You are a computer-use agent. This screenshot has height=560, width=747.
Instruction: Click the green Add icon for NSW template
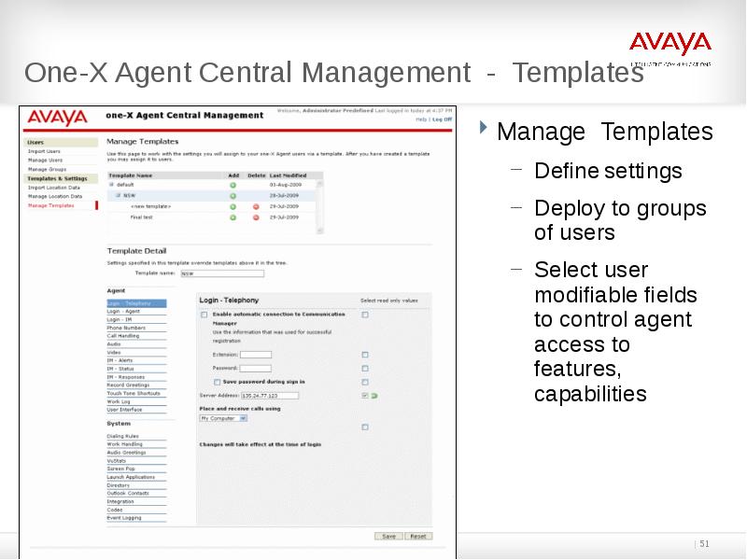[x=233, y=195]
